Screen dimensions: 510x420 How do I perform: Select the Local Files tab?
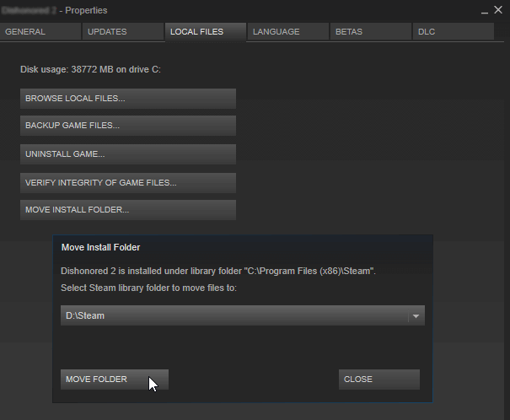tap(206, 32)
